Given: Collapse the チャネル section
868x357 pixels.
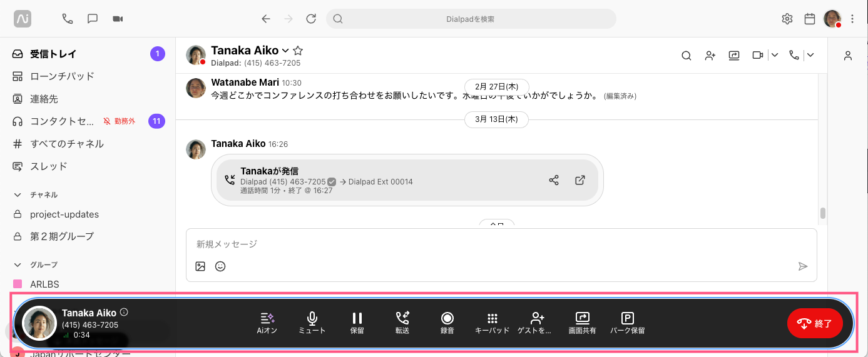Looking at the screenshot, I should (x=18, y=194).
